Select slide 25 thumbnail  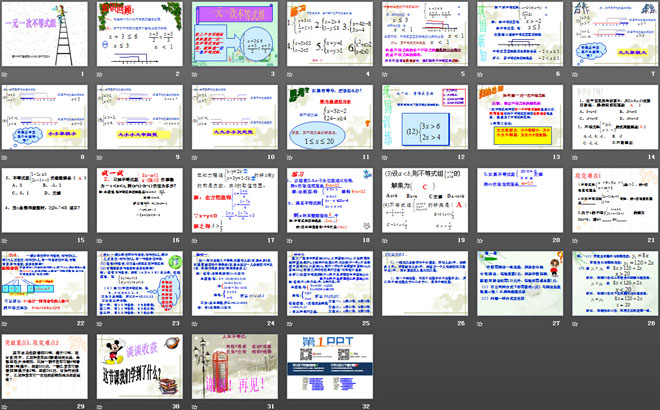coord(329,285)
